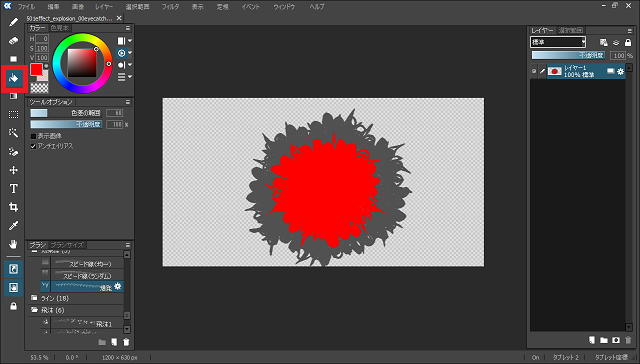Screen dimensions: 640x364
Task: Click the H hue value field
Action: click(42, 39)
